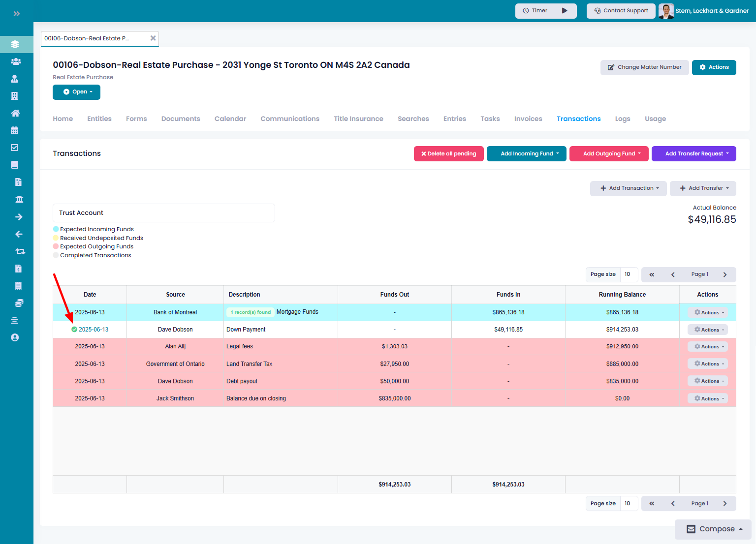The height and width of the screenshot is (544, 756).
Task: Open the left arrow sidebar icon
Action: [x=19, y=234]
